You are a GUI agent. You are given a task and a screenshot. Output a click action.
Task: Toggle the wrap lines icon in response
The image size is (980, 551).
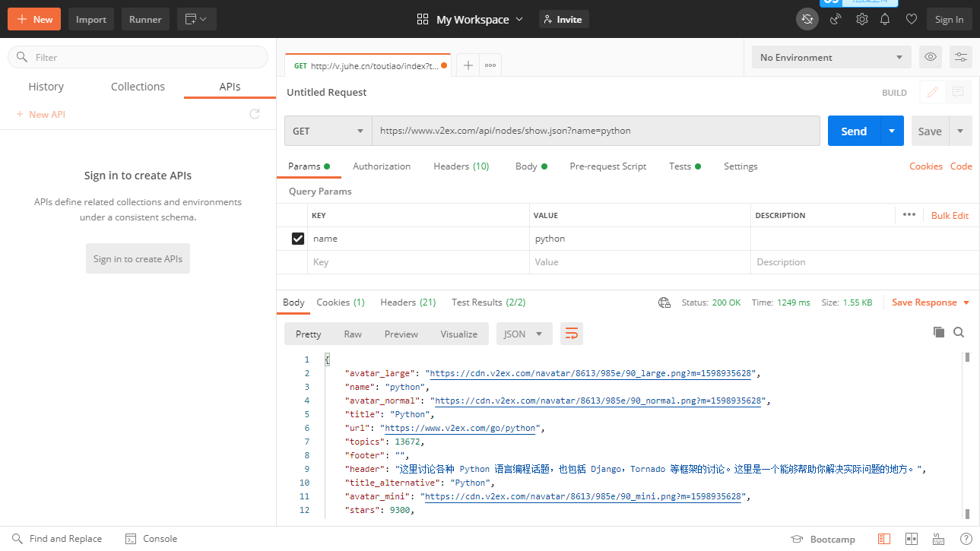(x=572, y=334)
